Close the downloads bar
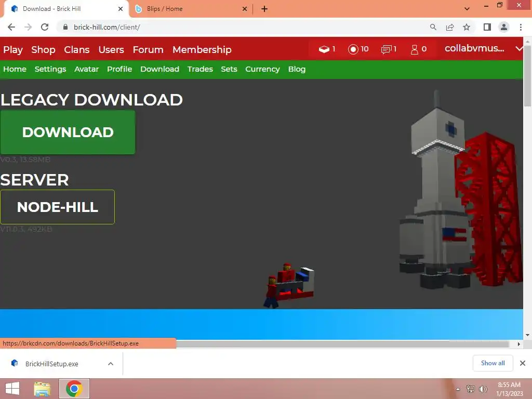The height and width of the screenshot is (399, 532). point(523,363)
